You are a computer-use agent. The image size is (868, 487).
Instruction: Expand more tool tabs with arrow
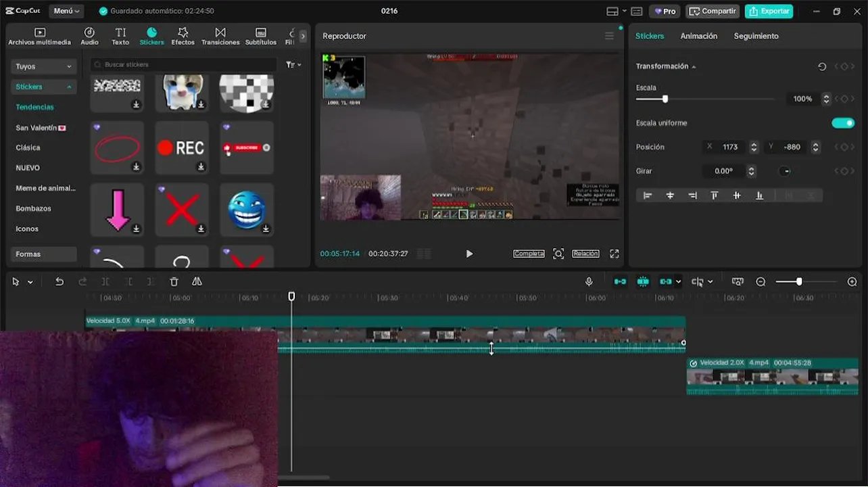(303, 36)
